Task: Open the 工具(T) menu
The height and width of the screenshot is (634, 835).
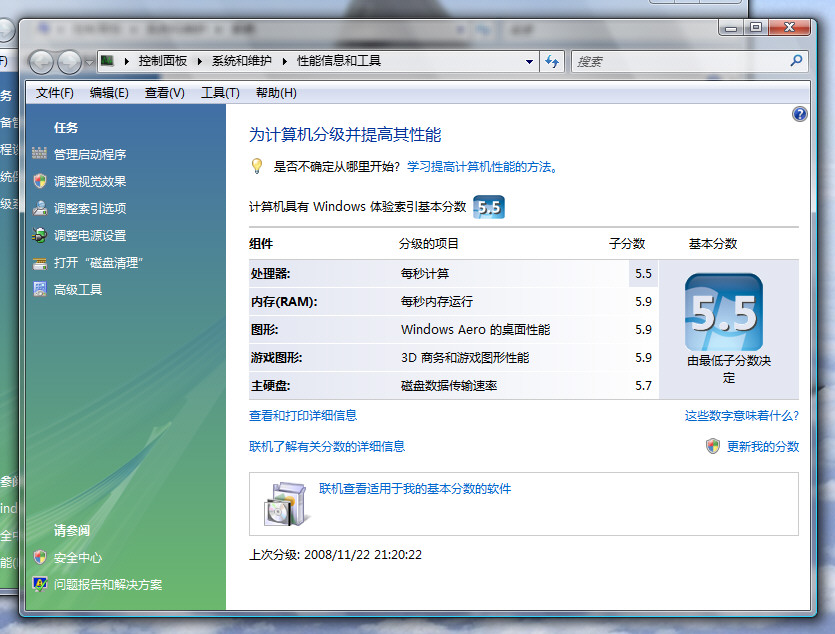Action: click(x=220, y=93)
